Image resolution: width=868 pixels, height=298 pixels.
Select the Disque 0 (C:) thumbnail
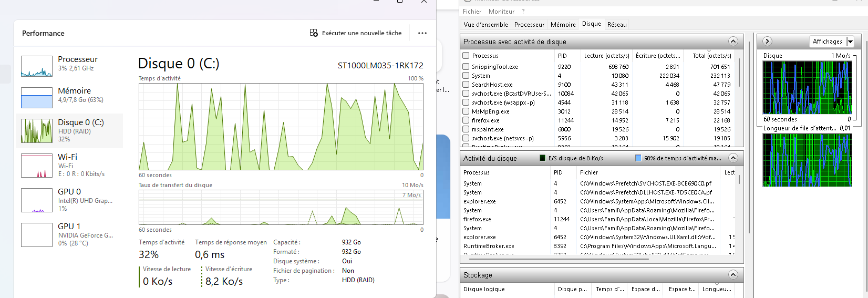point(37,131)
